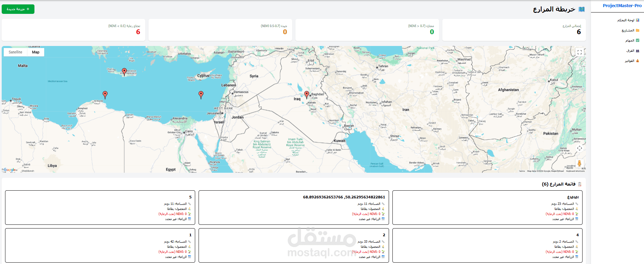Open the اغاغاع farm card
Screen dimensions: 644x264
pos(487,208)
